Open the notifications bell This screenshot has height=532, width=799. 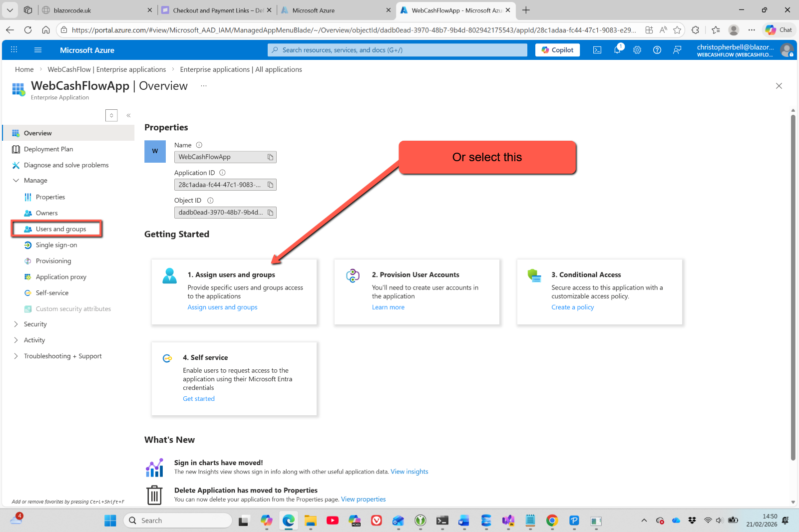[617, 50]
